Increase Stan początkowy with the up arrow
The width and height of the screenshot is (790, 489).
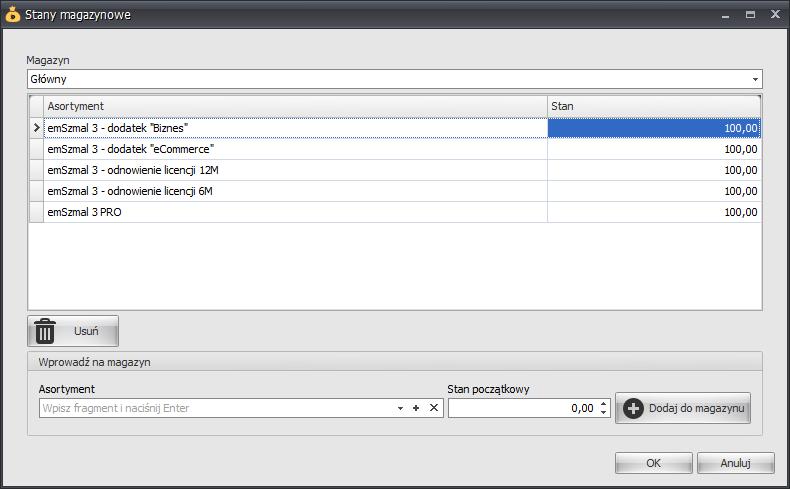tap(604, 403)
